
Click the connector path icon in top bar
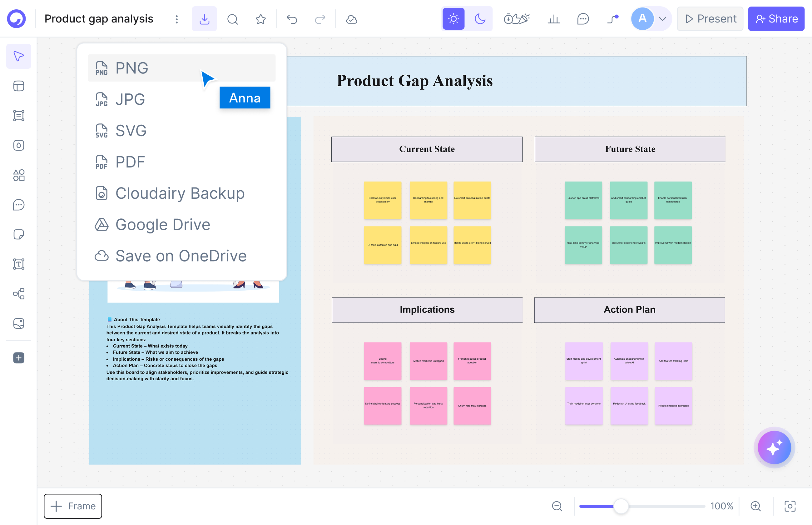pos(613,19)
